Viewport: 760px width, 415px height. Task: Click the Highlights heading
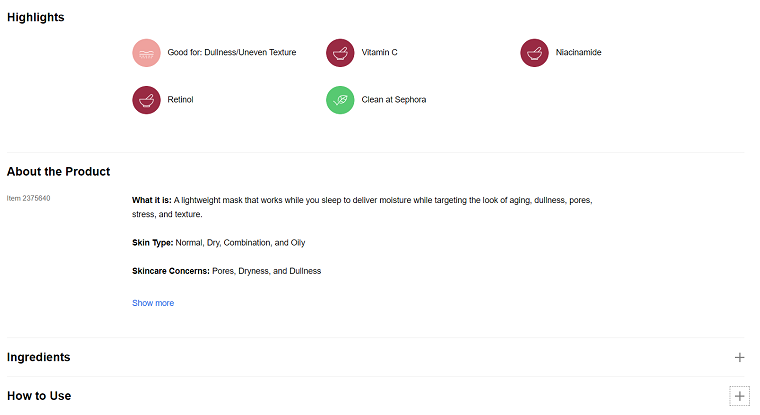coord(35,17)
